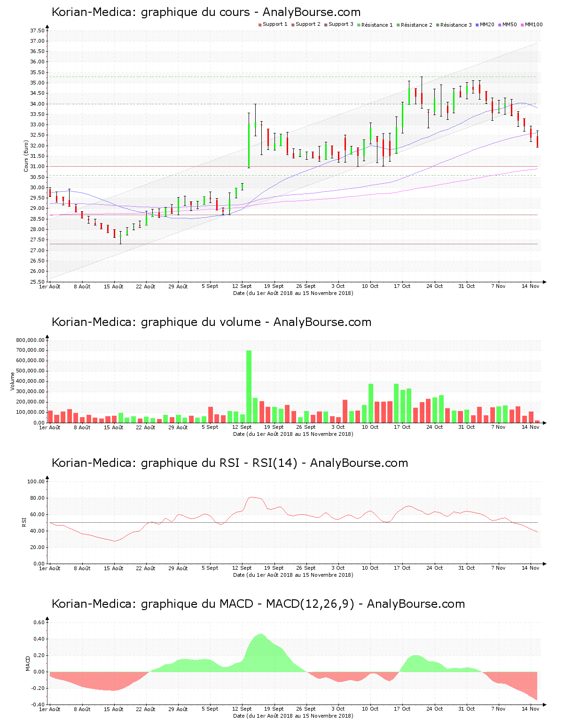This screenshot has width=564, height=728.
Task: Click the '7 Nov' date on RSI chart
Action: (498, 568)
